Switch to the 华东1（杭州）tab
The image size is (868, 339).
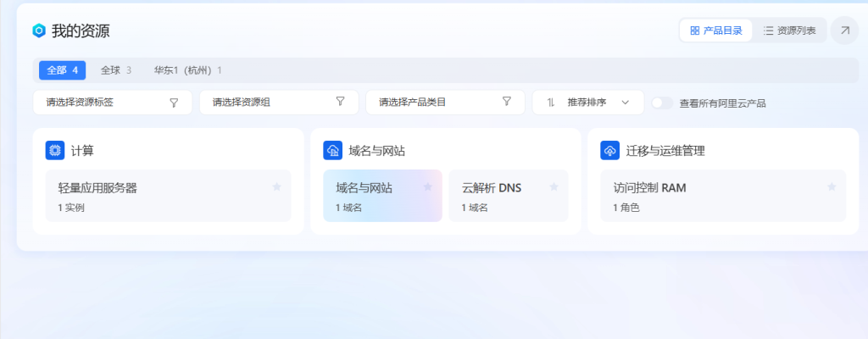pyautogui.click(x=187, y=70)
